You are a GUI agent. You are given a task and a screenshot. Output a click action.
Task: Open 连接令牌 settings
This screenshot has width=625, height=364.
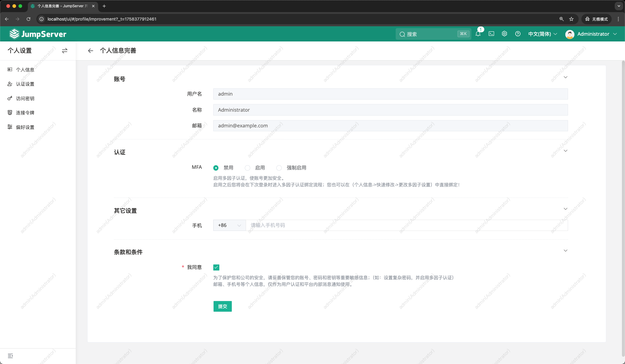25,113
